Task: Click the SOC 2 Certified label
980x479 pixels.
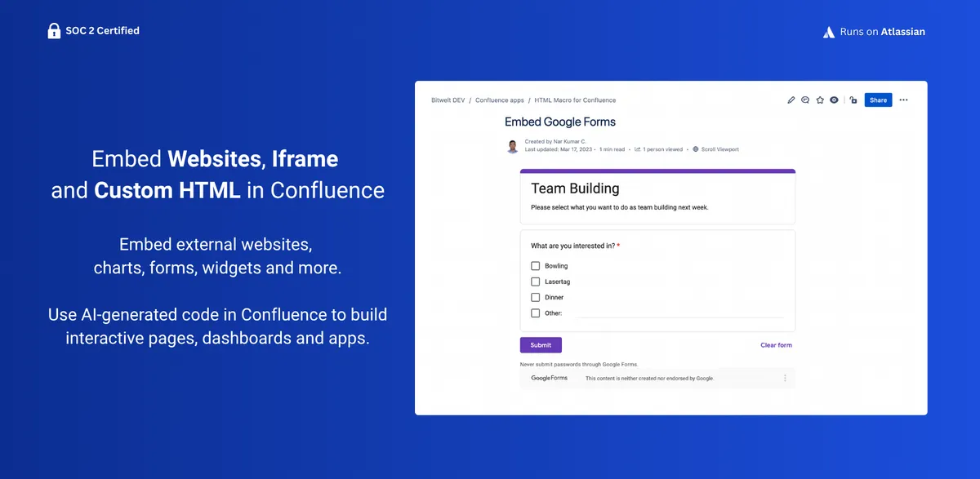Action: tap(103, 31)
